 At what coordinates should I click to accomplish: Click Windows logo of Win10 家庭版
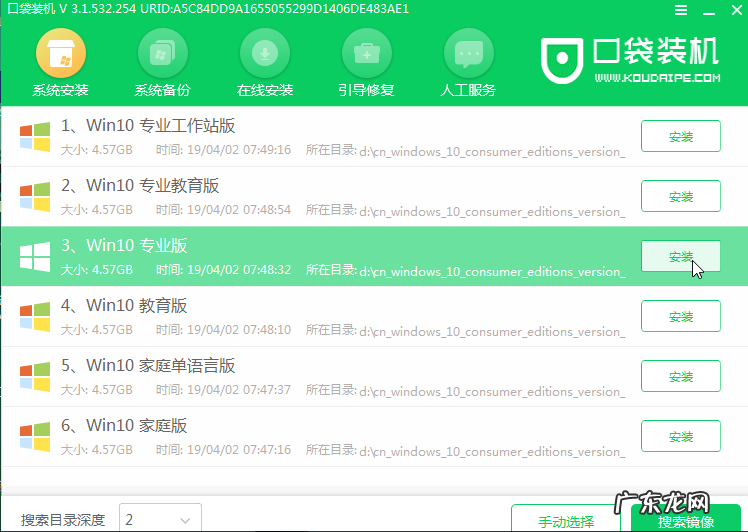click(x=35, y=437)
